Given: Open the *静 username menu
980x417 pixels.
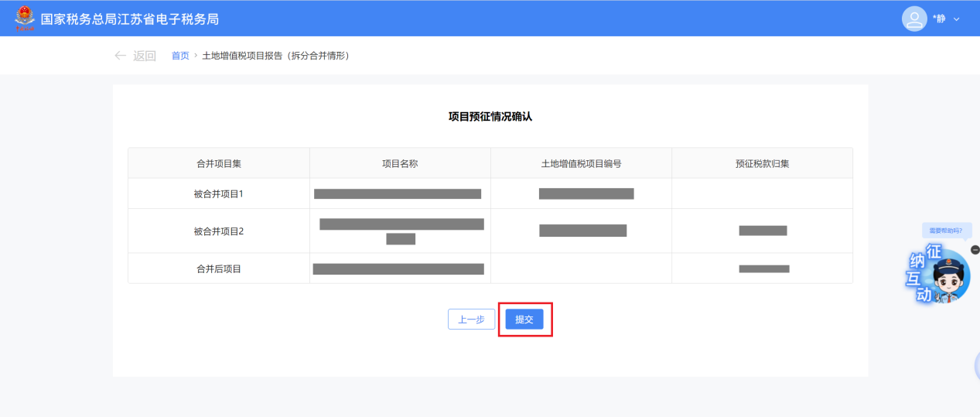Looking at the screenshot, I should pyautogui.click(x=939, y=19).
